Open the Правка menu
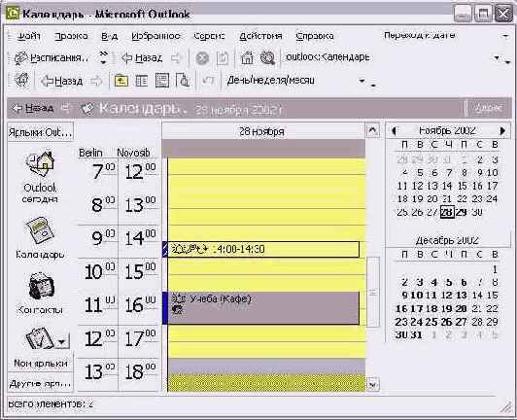The width and height of the screenshot is (517, 420). (x=71, y=36)
